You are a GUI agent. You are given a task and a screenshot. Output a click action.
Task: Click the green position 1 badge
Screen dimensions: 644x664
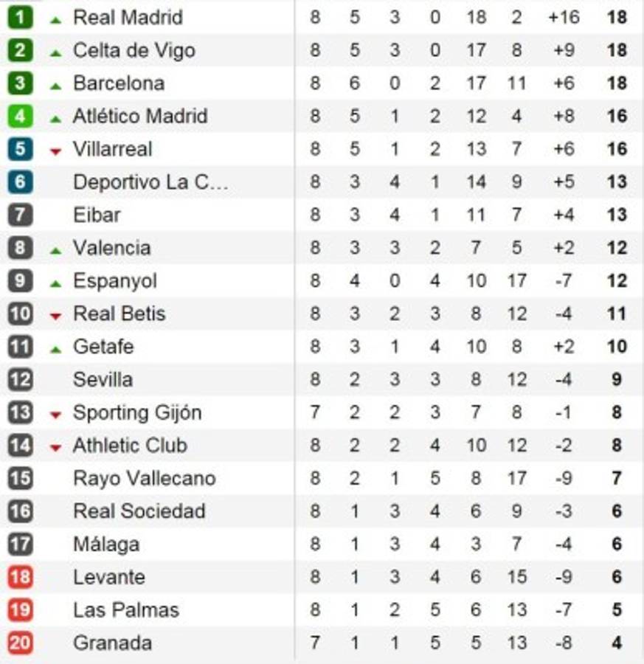20,17
